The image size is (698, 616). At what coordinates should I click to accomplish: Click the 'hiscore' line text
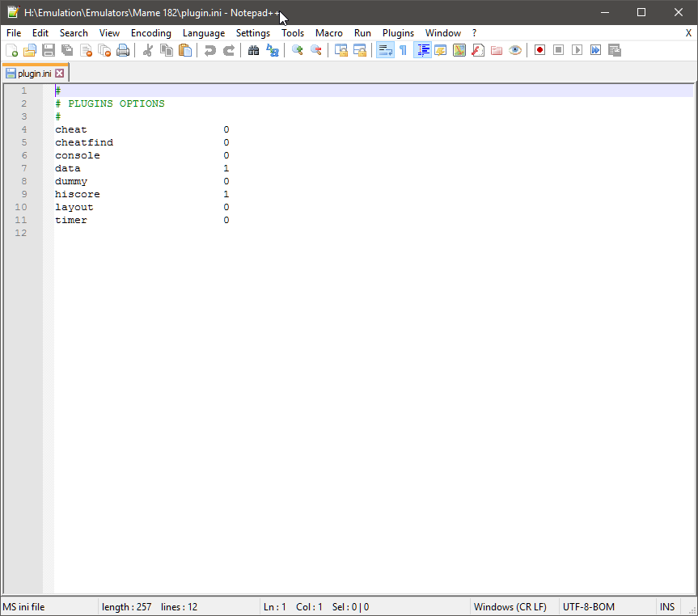coord(78,194)
